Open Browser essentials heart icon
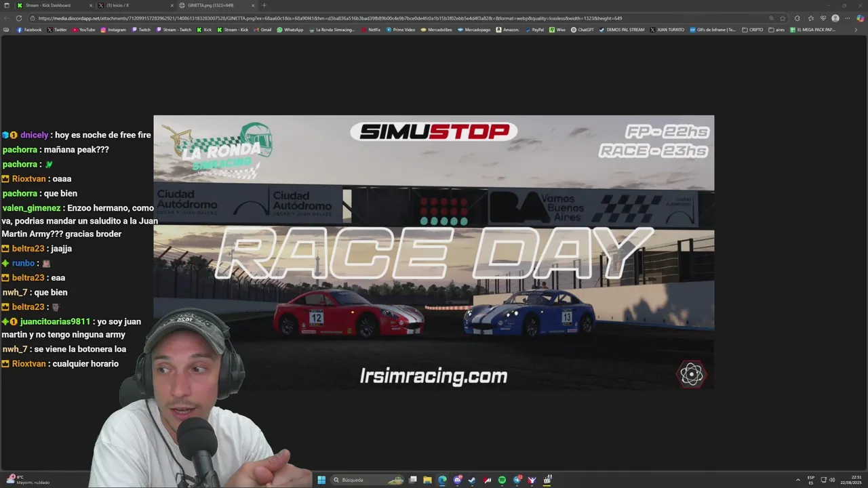 coord(823,18)
